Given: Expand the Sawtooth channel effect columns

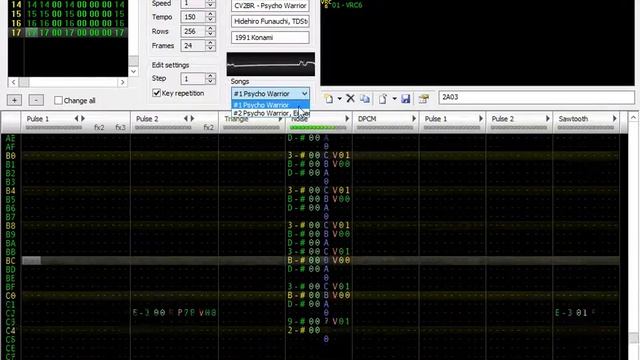Looking at the screenshot, I should [615, 118].
